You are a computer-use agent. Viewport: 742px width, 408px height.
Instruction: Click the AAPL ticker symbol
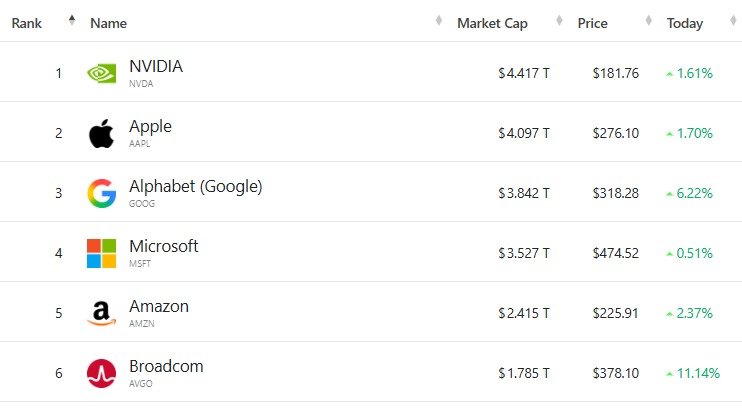[141, 143]
